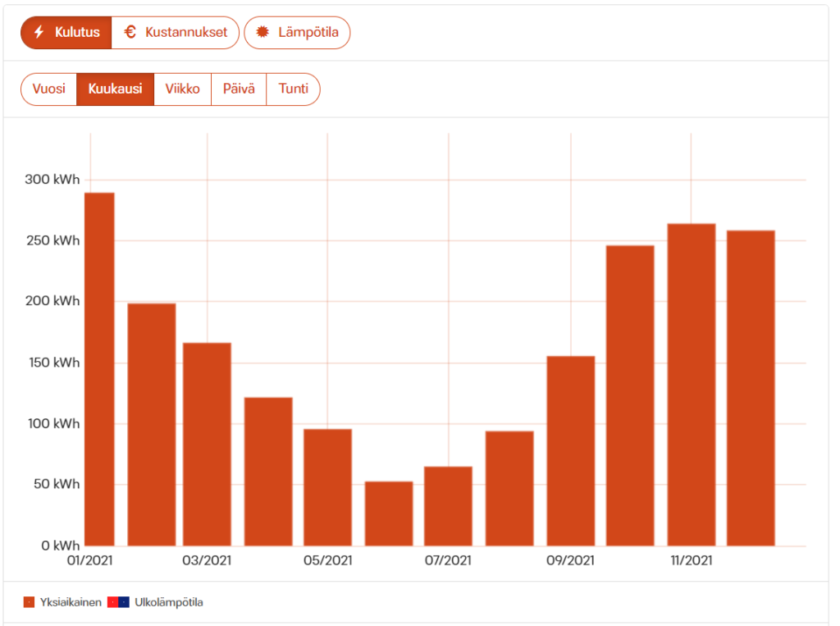Click the Ulkolämpötila legend label

[x=169, y=602]
